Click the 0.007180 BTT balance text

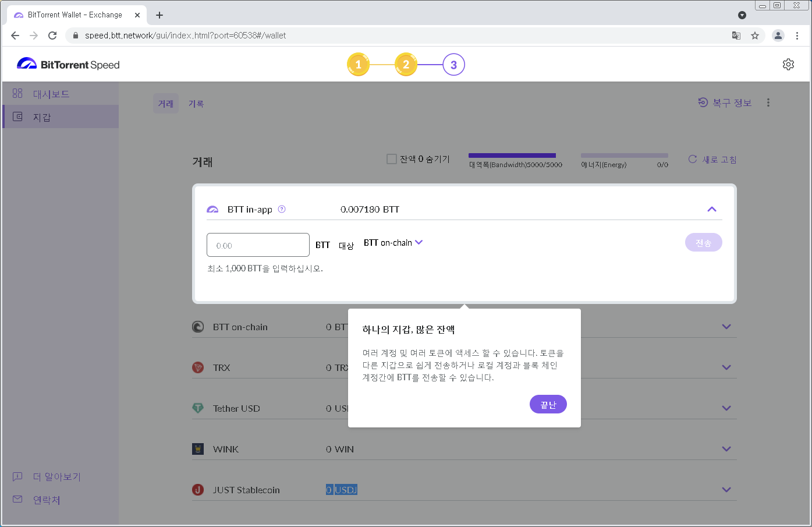(370, 209)
